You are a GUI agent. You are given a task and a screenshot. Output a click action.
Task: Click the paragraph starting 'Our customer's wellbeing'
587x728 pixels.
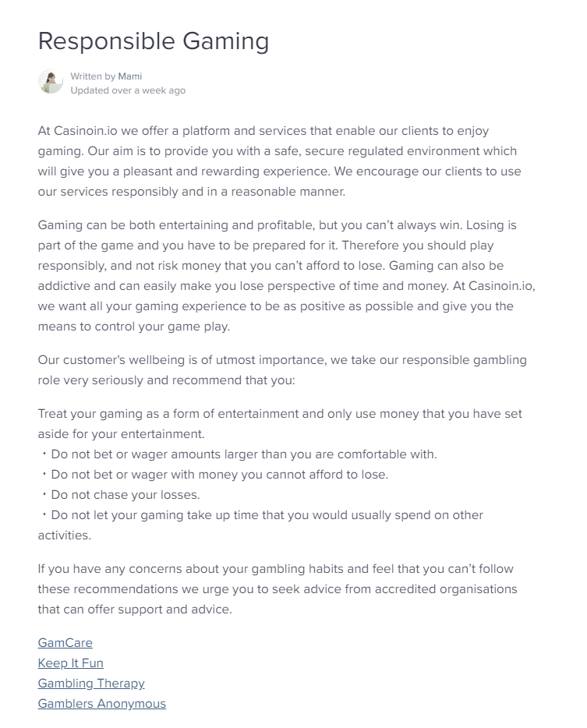click(282, 370)
